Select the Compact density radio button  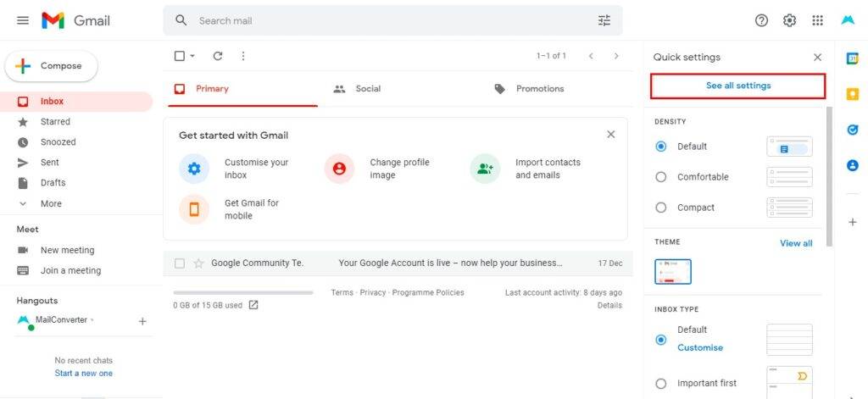coord(660,208)
